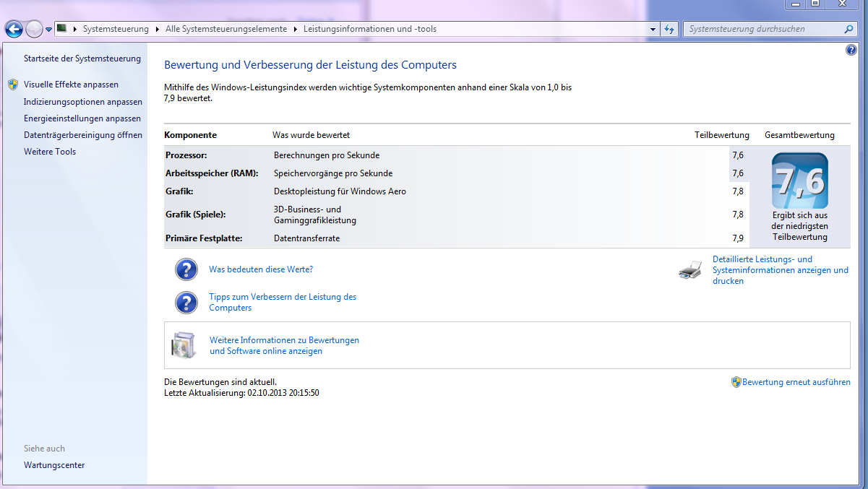Image resolution: width=868 pixels, height=489 pixels.
Task: Expand the arrow after Systemsteuerung breadcrumb
Action: tap(155, 29)
